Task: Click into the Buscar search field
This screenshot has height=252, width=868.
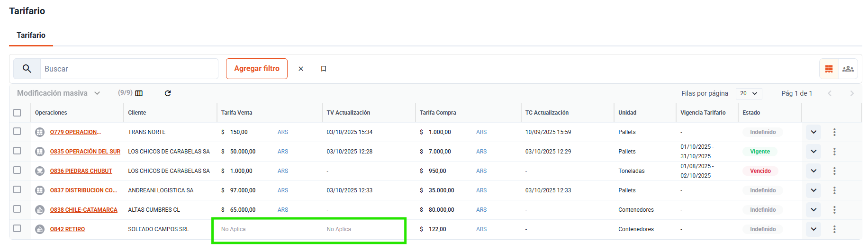Action: pos(129,69)
